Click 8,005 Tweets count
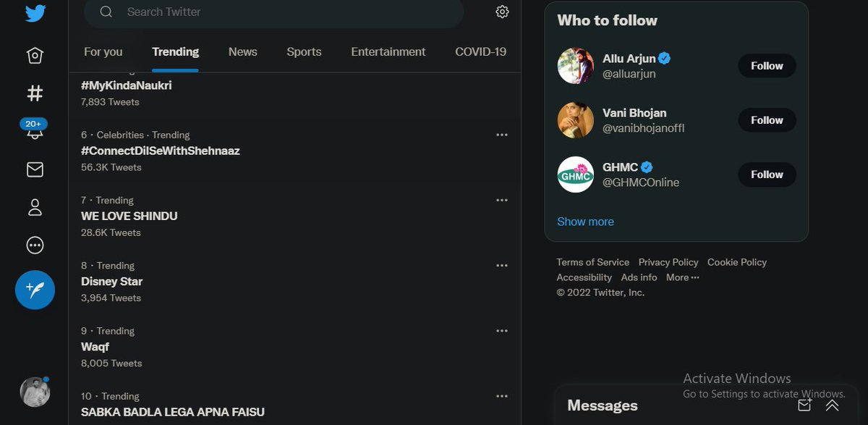 click(111, 363)
